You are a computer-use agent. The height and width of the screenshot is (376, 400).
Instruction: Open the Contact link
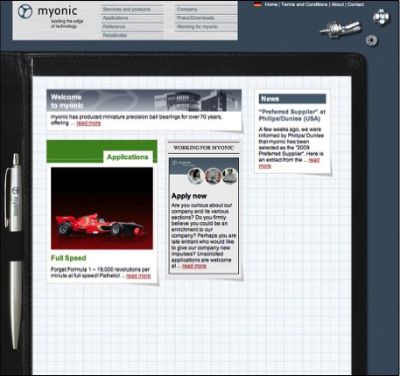click(x=356, y=5)
